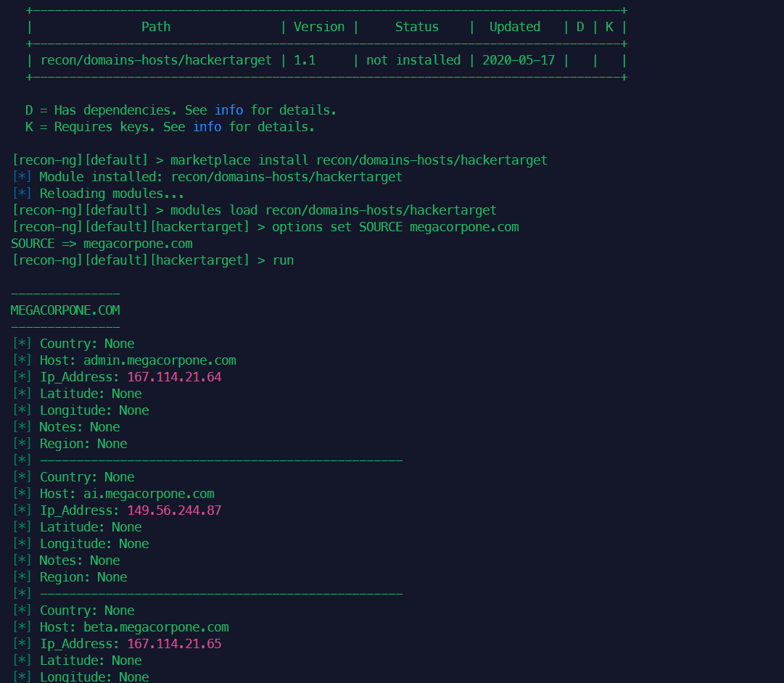The image size is (784, 683).
Task: Click the 'Status' column header
Action: click(x=417, y=27)
